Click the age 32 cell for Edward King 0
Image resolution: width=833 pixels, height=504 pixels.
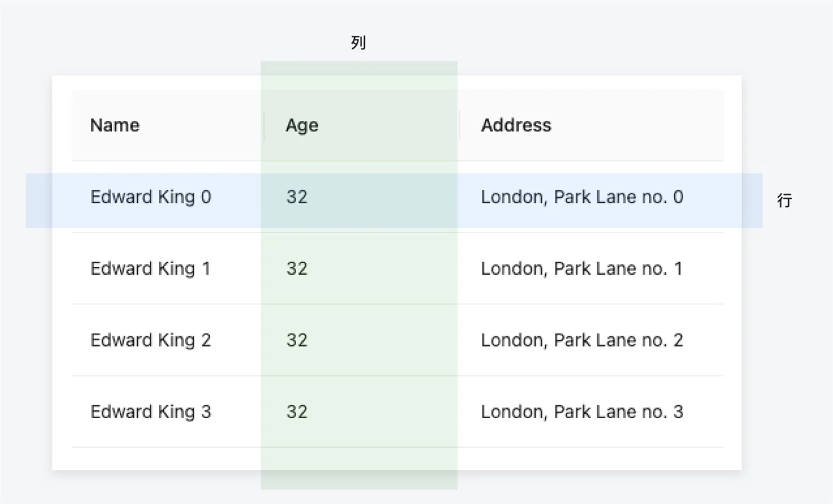pos(297,197)
